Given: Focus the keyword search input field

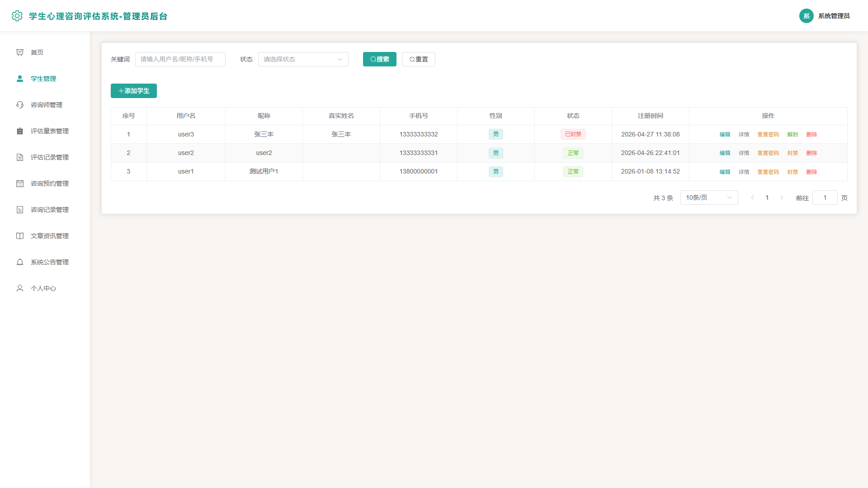Looking at the screenshot, I should [180, 59].
